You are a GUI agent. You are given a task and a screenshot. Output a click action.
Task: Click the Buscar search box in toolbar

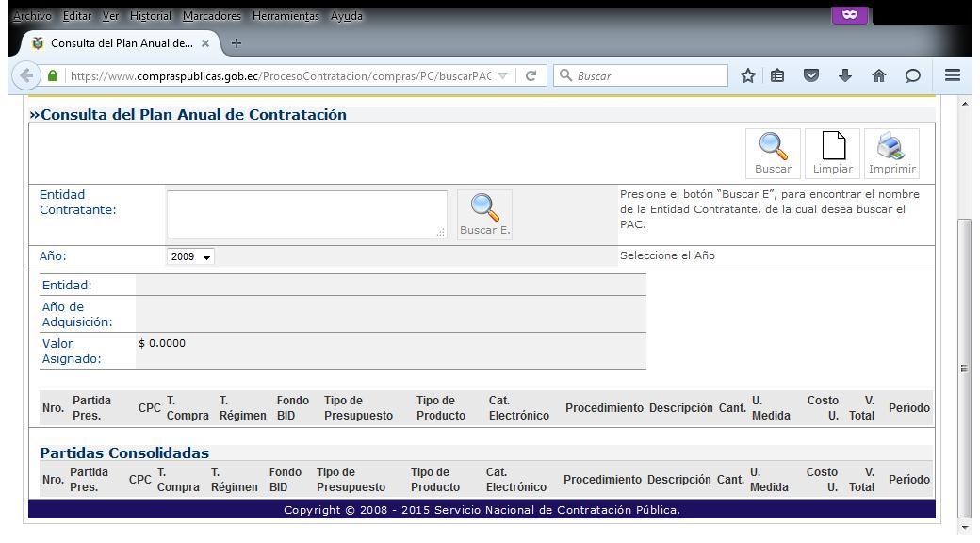coord(648,76)
